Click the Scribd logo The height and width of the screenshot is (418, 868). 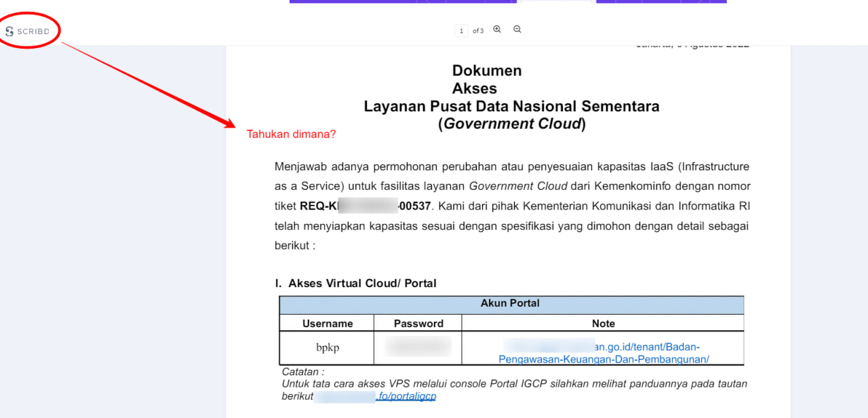tap(28, 31)
